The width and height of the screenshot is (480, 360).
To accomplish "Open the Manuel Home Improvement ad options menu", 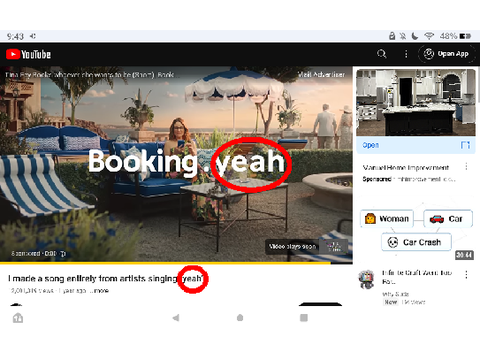I will tap(466, 166).
